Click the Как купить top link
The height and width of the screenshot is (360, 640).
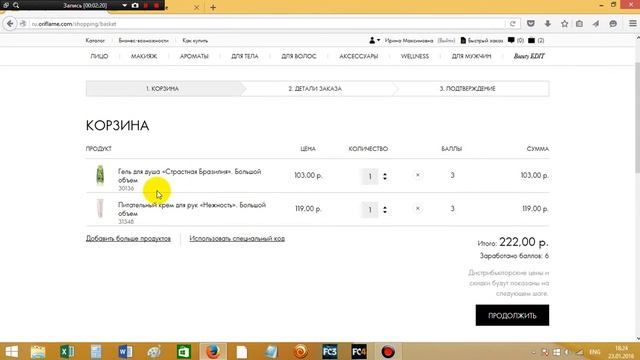(195, 40)
